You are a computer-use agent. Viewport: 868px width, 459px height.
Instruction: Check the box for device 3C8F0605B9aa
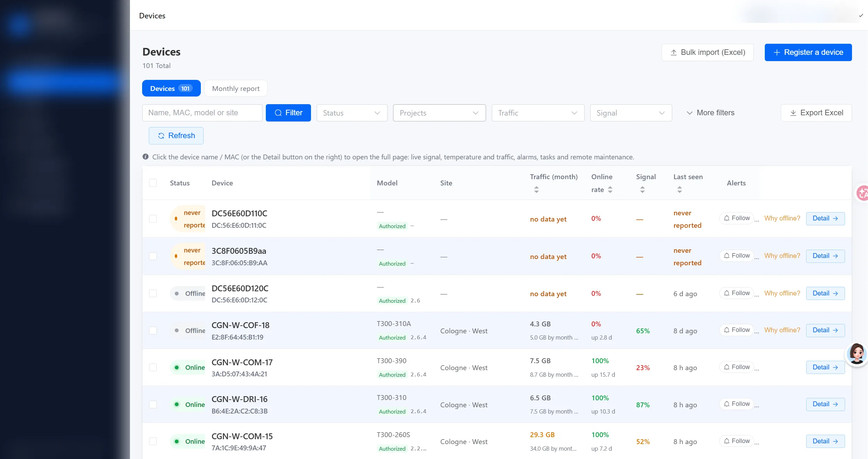click(153, 256)
